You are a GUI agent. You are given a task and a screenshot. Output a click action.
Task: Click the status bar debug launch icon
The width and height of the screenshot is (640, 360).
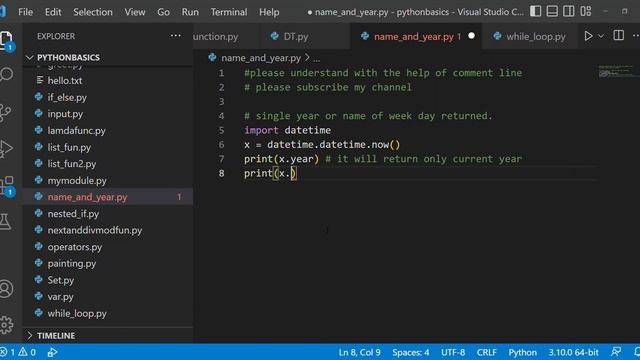point(52,352)
